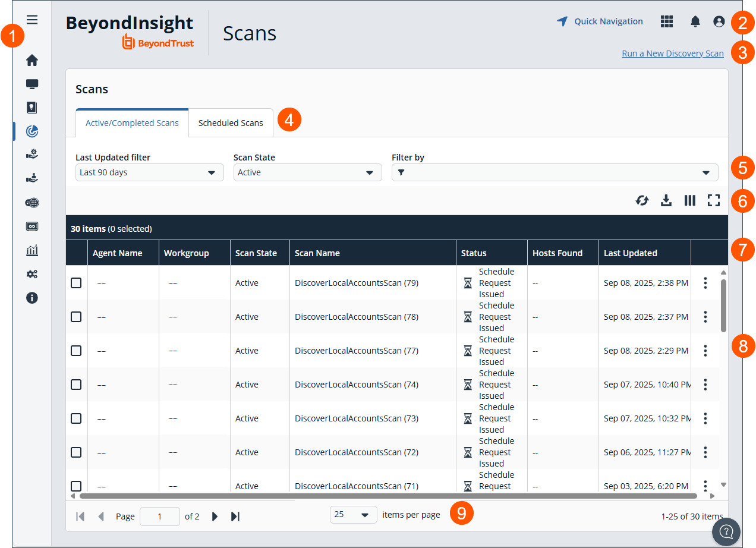Open the hand-with-gear sidebar icon

(x=32, y=155)
